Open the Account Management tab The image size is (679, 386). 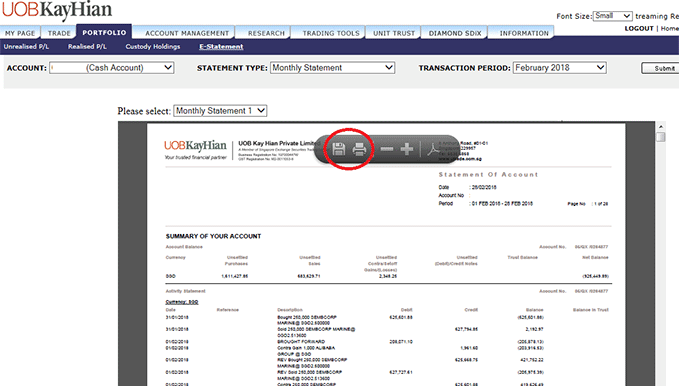coord(187,33)
